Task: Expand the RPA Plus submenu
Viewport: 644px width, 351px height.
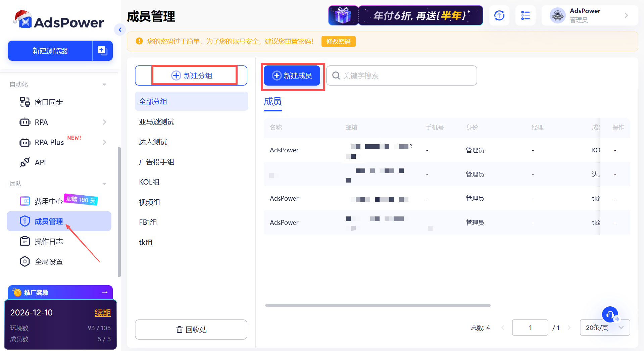Action: (104, 142)
